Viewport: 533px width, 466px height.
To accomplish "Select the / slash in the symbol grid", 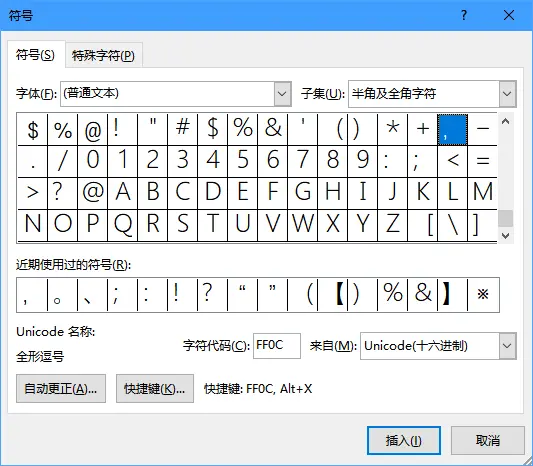I will (63, 161).
